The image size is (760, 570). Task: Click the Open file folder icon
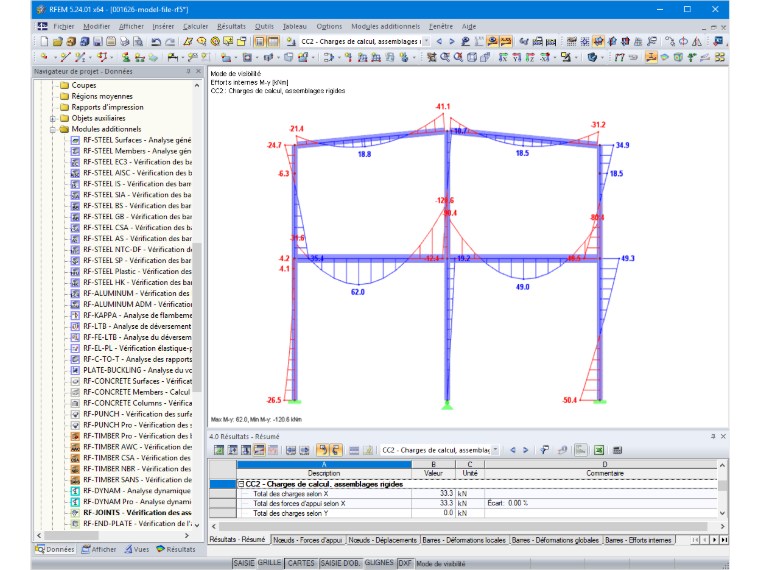point(58,42)
